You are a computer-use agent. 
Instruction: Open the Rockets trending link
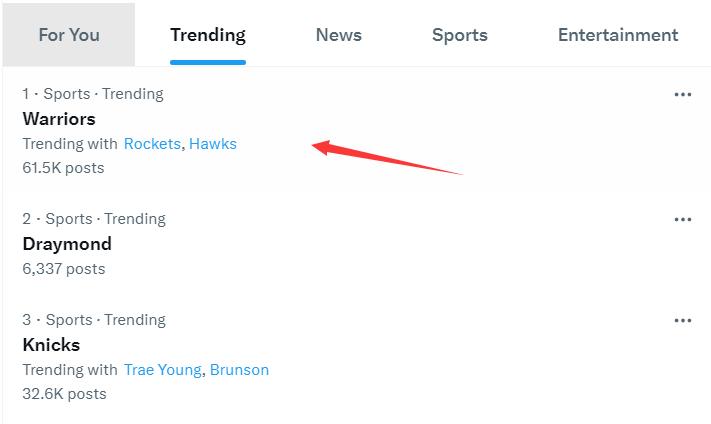[152, 144]
